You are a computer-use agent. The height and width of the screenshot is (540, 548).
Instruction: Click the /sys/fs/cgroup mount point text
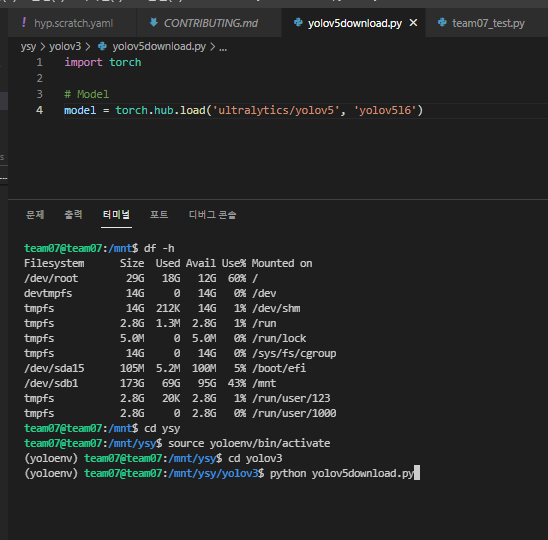click(294, 353)
